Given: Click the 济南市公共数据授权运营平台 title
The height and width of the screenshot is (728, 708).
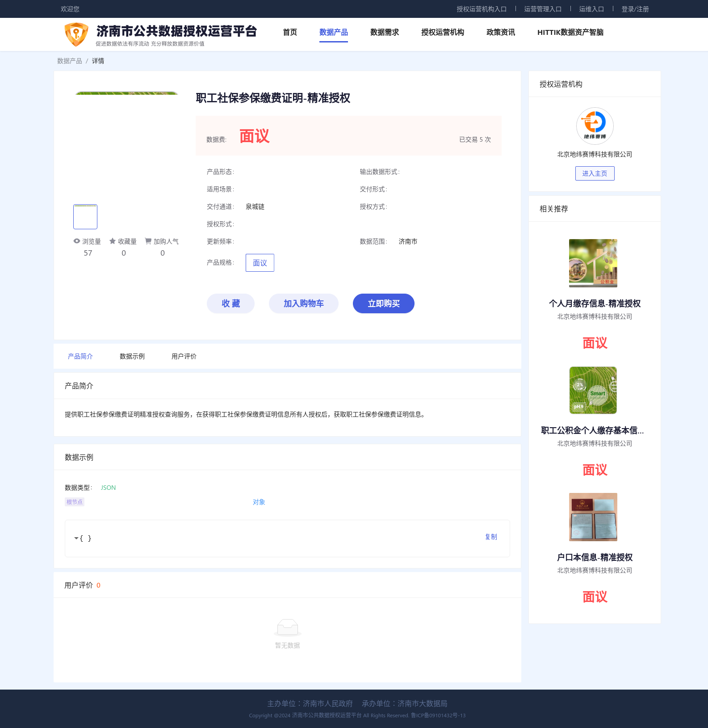Looking at the screenshot, I should coord(177,31).
